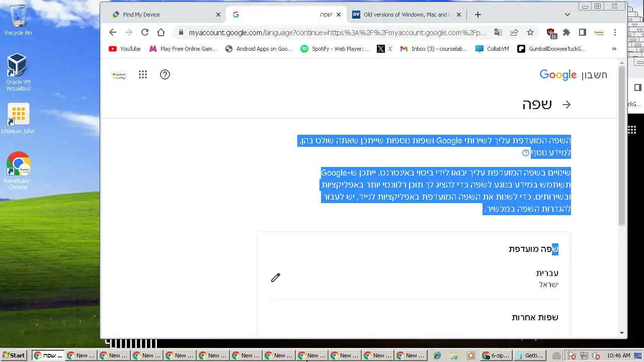Viewport: 644px width, 362px height.
Task: Switch to the Old versions of Windows tab
Action: pos(407,15)
